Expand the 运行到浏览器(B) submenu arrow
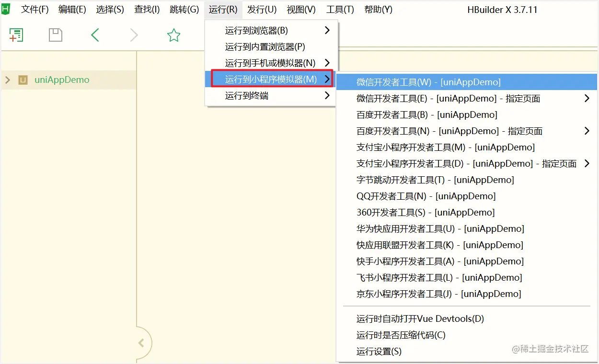 pyautogui.click(x=327, y=31)
